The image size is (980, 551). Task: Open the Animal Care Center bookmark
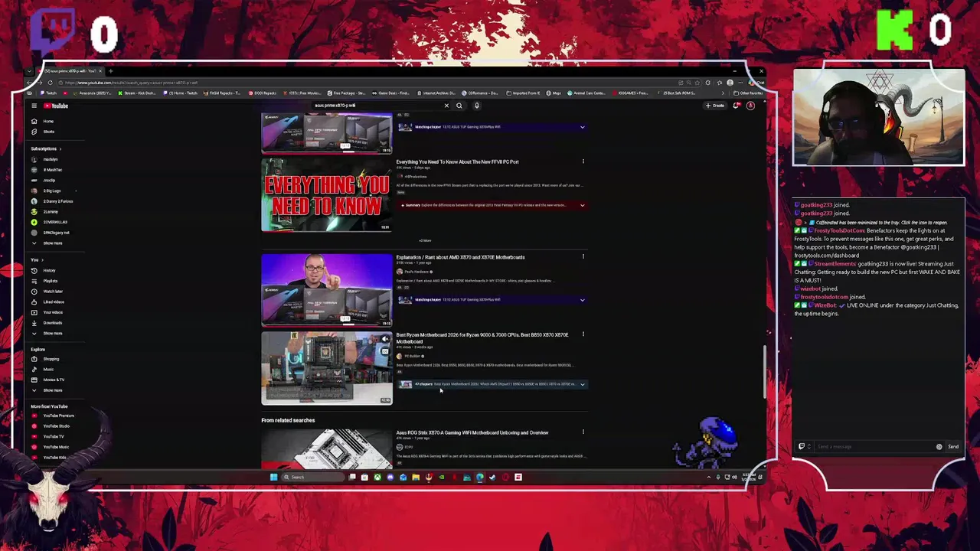coord(588,93)
